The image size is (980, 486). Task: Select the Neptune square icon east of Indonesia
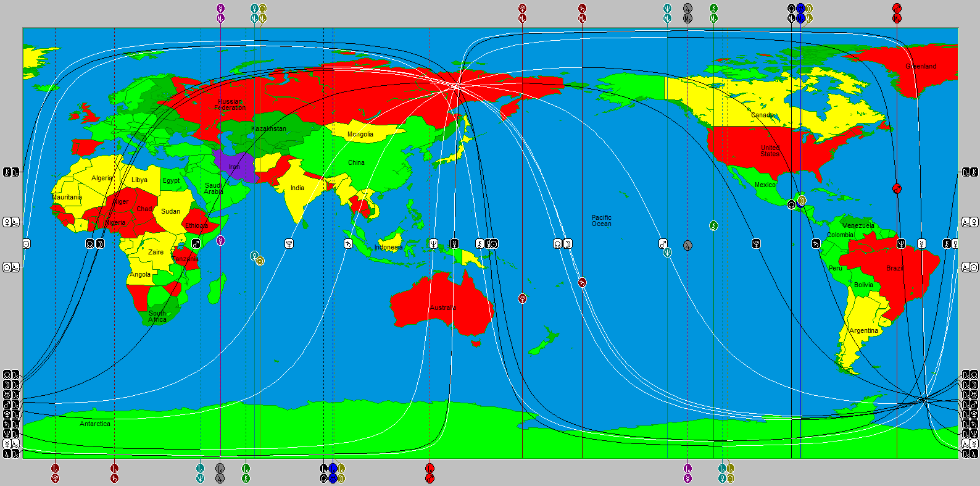click(434, 244)
